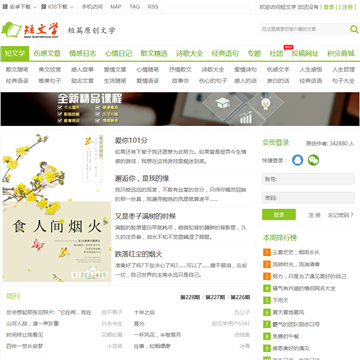The image size is (360, 360).
Task: Open weekly article 十年之后
Action: (x=144, y=313)
